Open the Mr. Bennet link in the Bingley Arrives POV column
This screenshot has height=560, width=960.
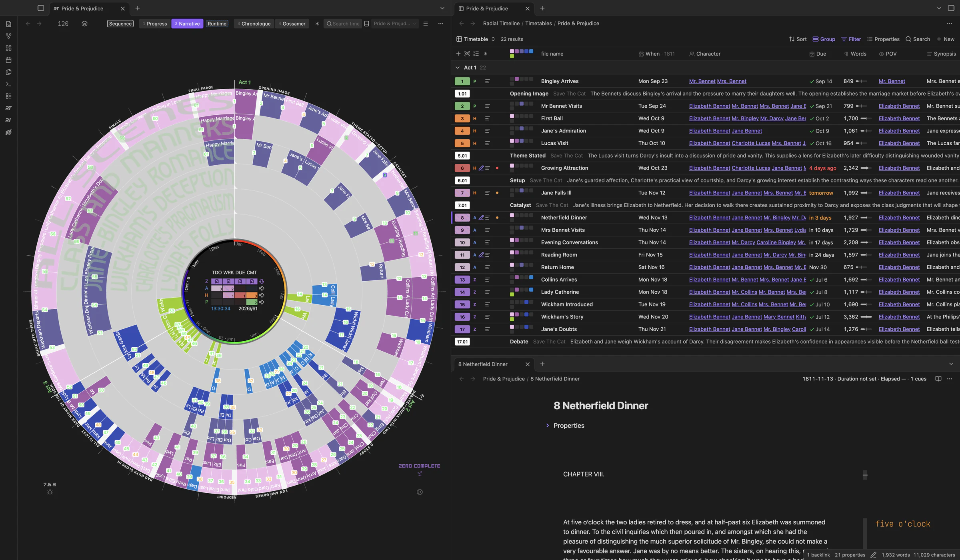[x=892, y=81]
